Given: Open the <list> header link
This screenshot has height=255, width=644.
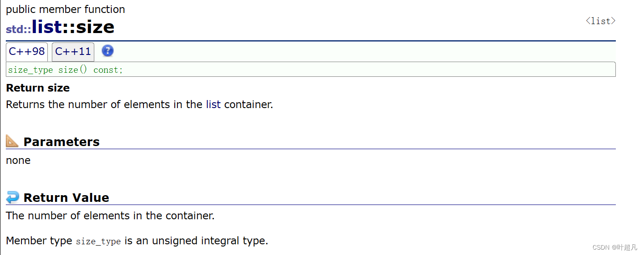Looking at the screenshot, I should coord(601,21).
